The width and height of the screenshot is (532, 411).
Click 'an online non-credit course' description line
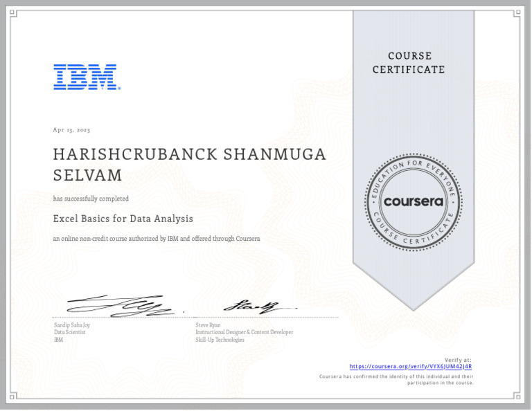pyautogui.click(x=157, y=239)
